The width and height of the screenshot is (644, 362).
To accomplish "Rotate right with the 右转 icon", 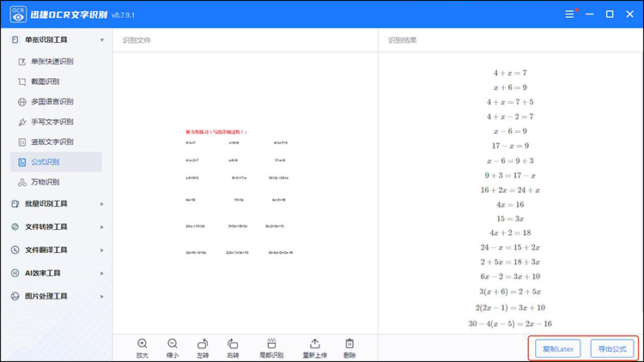I will (233, 344).
